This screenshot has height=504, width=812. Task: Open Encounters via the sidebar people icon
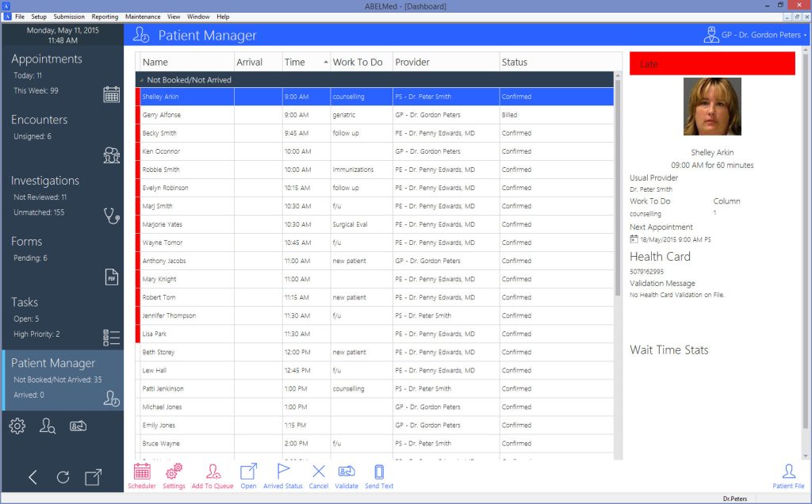click(x=113, y=155)
